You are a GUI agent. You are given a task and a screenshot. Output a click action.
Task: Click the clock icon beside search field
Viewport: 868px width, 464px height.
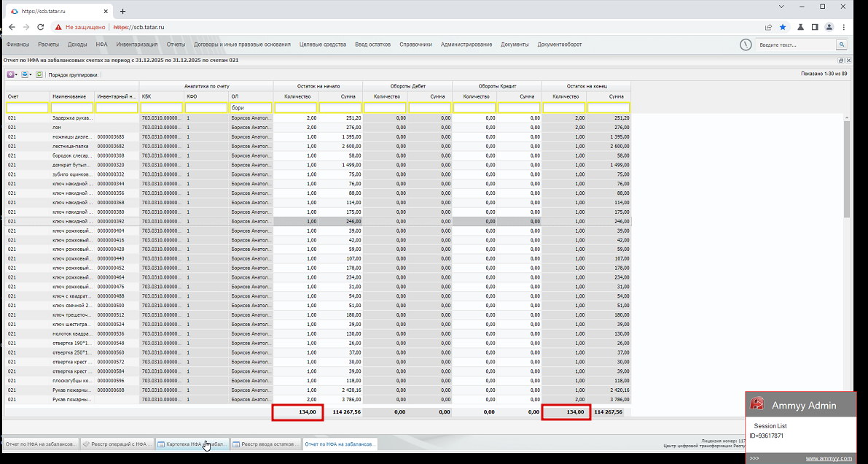[x=746, y=45]
